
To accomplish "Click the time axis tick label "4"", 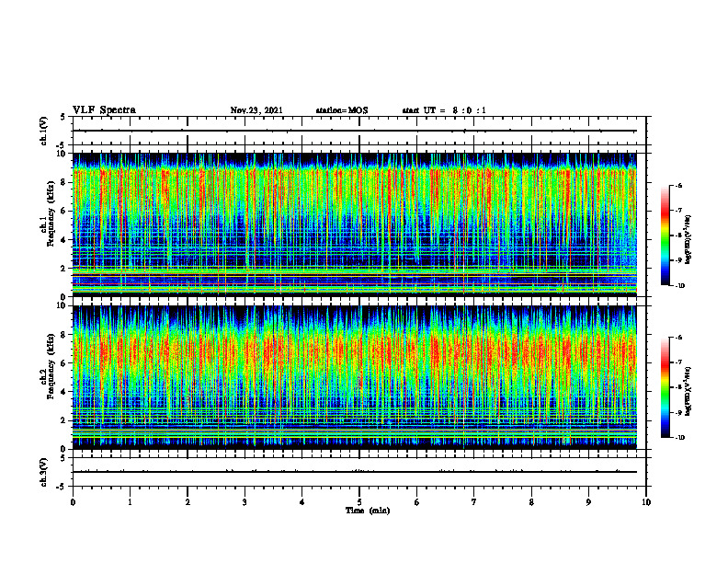I will click(302, 502).
